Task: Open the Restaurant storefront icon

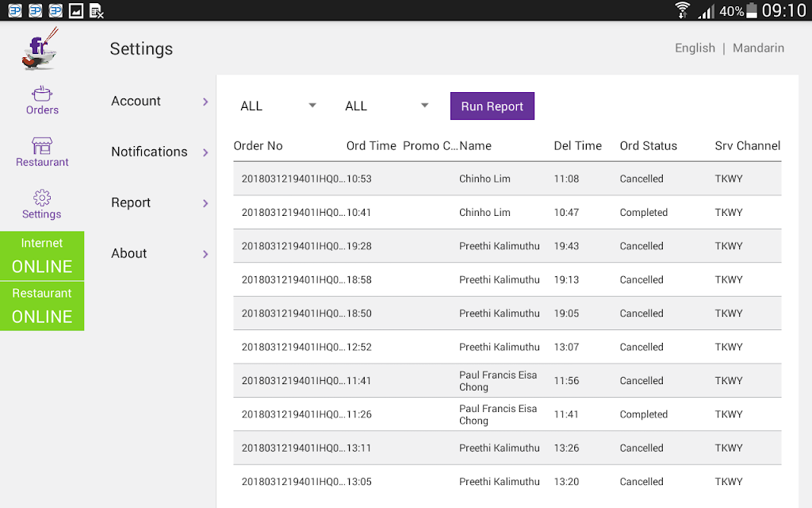Action: [x=42, y=146]
